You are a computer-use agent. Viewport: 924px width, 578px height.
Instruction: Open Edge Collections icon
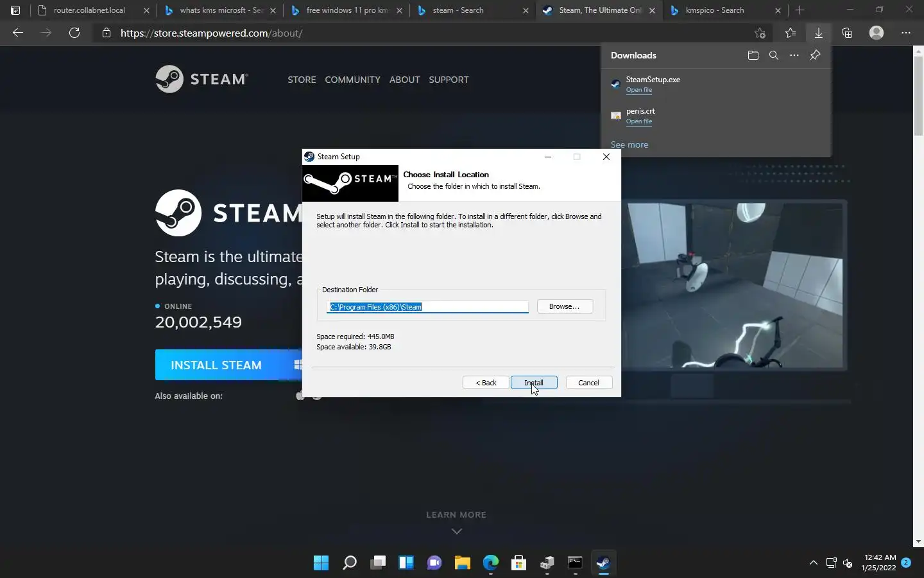click(x=847, y=33)
